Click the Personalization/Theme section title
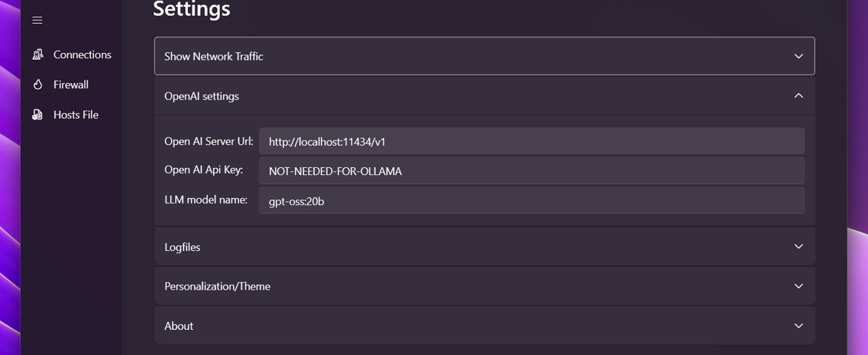Image resolution: width=868 pixels, height=355 pixels. (217, 286)
